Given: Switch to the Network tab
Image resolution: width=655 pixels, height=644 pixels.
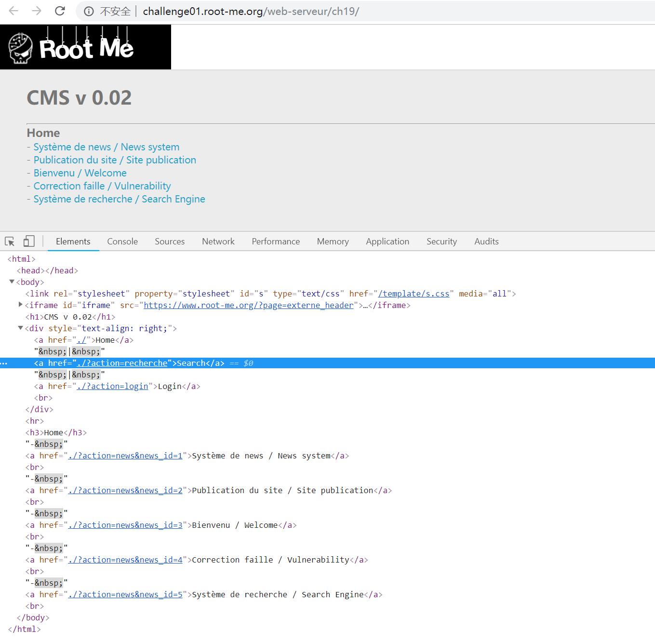Looking at the screenshot, I should (x=218, y=241).
